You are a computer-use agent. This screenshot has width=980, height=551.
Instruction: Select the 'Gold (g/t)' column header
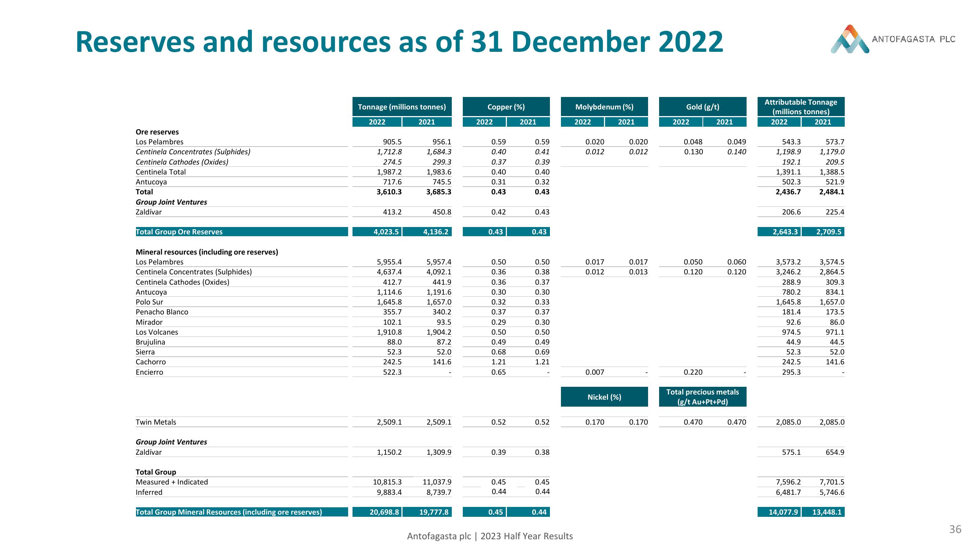pyautogui.click(x=702, y=107)
